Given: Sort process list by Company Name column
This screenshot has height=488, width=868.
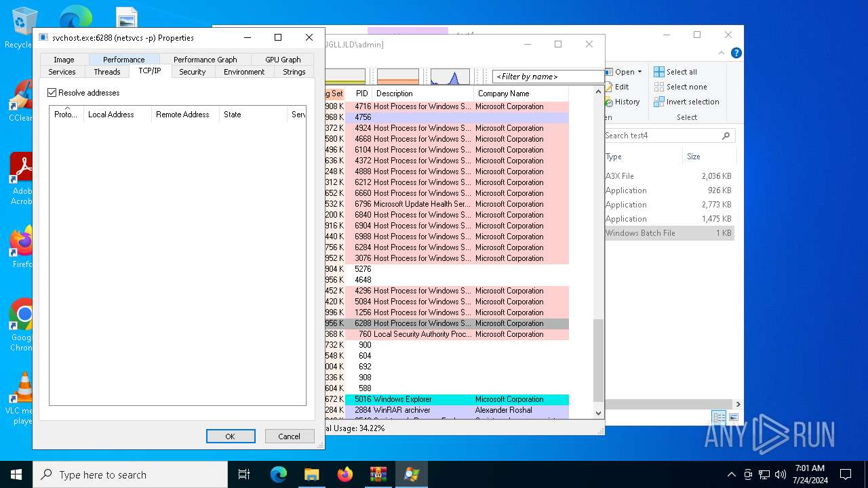Looking at the screenshot, I should (x=521, y=94).
